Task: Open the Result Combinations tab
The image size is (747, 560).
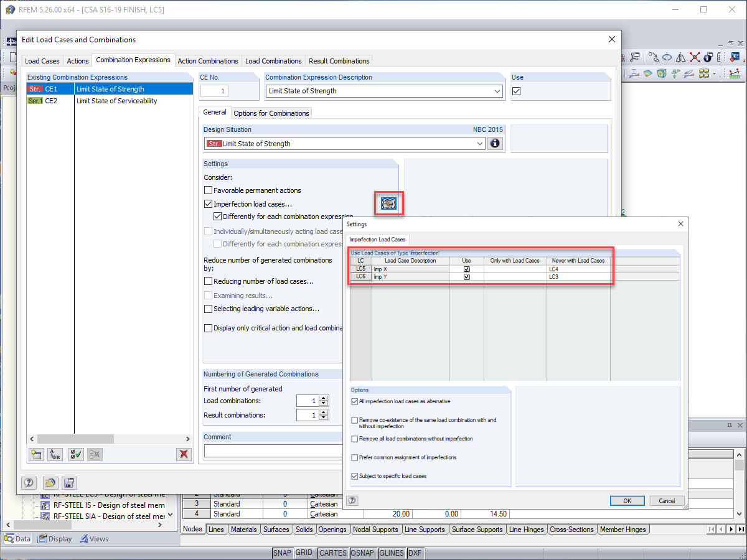Action: [x=339, y=60]
